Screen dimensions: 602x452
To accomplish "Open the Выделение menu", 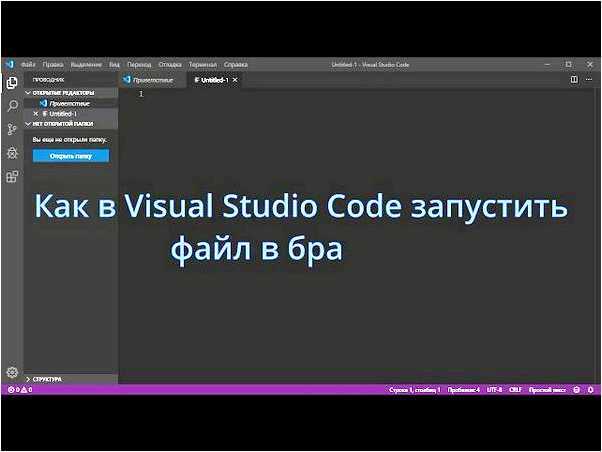I will 86,65.
